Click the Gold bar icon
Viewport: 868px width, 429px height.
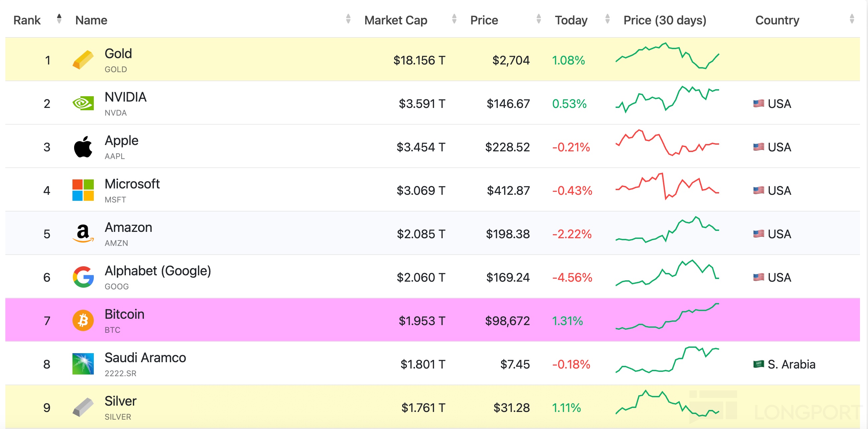(x=83, y=60)
